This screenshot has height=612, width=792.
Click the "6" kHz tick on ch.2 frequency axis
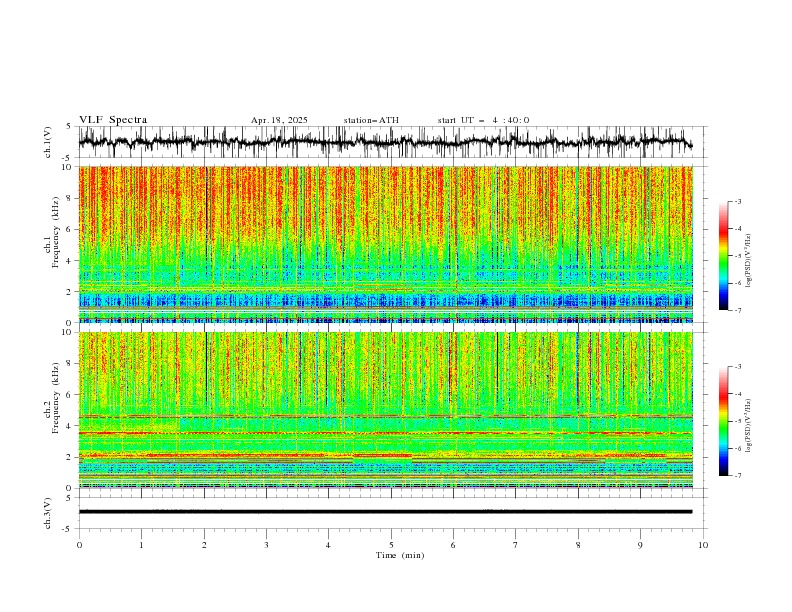[x=70, y=394]
